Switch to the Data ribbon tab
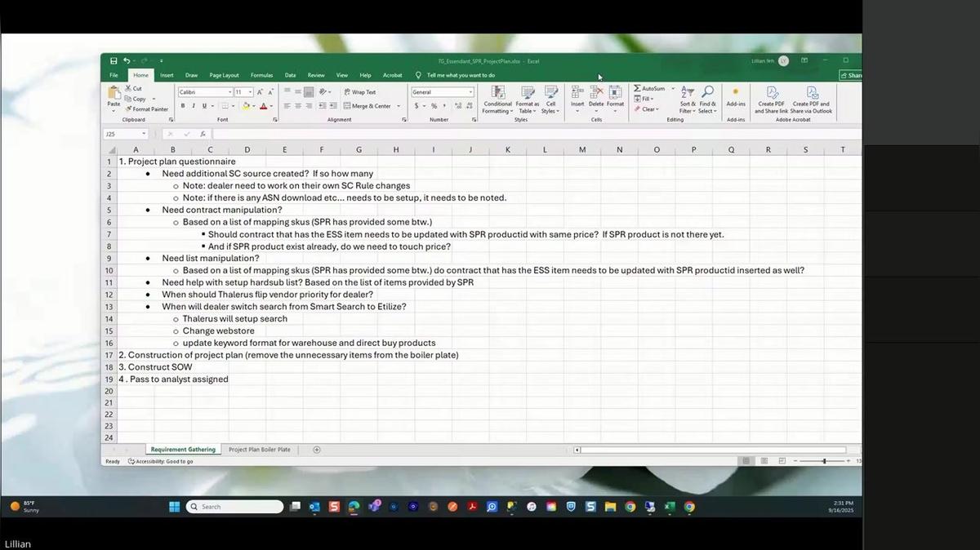This screenshot has width=980, height=550. [290, 75]
